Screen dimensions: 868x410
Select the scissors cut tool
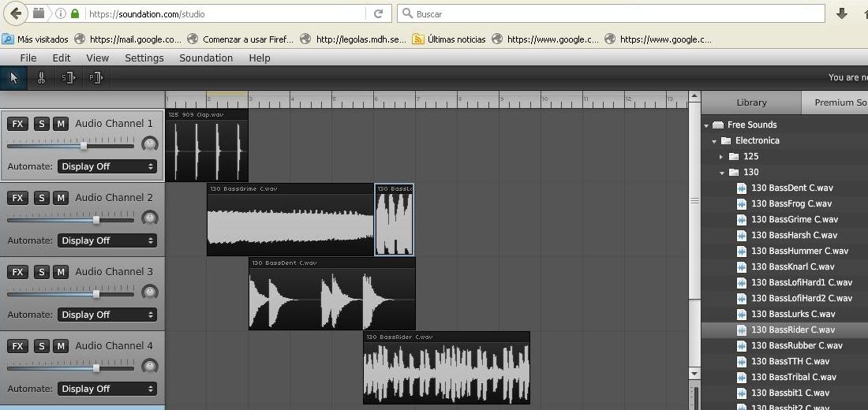coord(42,78)
